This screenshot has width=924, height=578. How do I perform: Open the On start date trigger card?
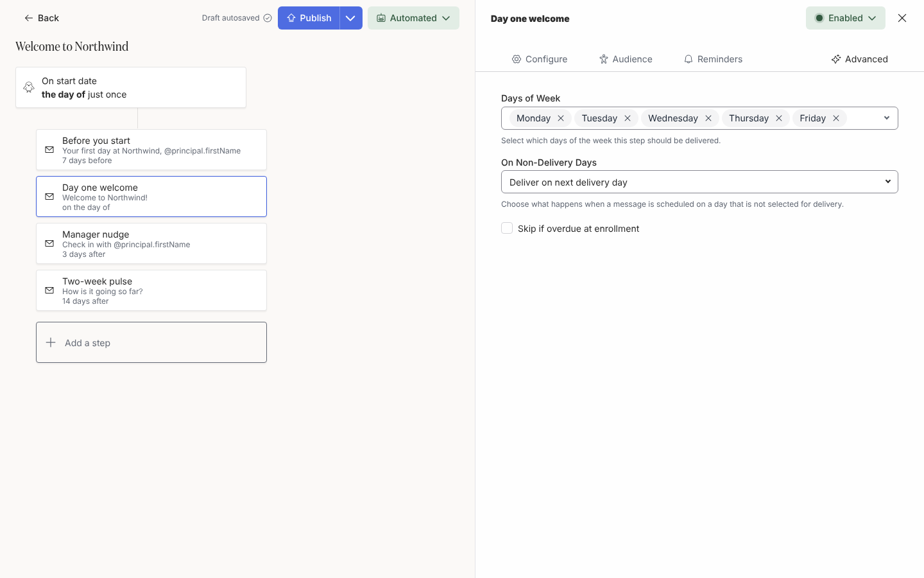click(131, 87)
